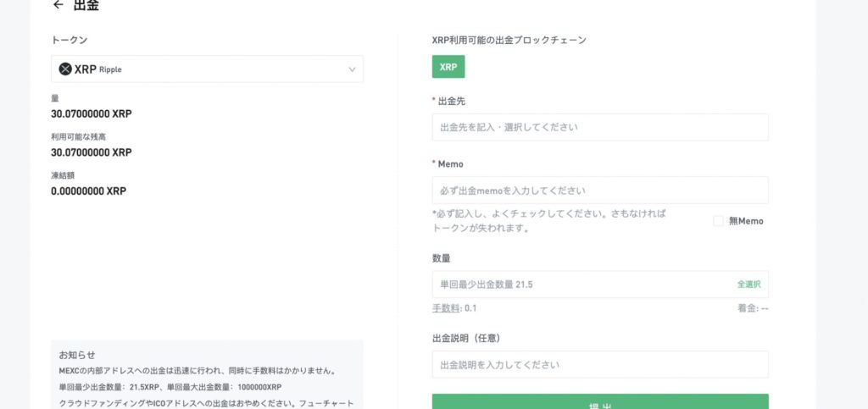The image size is (868, 409).
Task: Click 全選択 to select the full amount
Action: click(x=748, y=285)
